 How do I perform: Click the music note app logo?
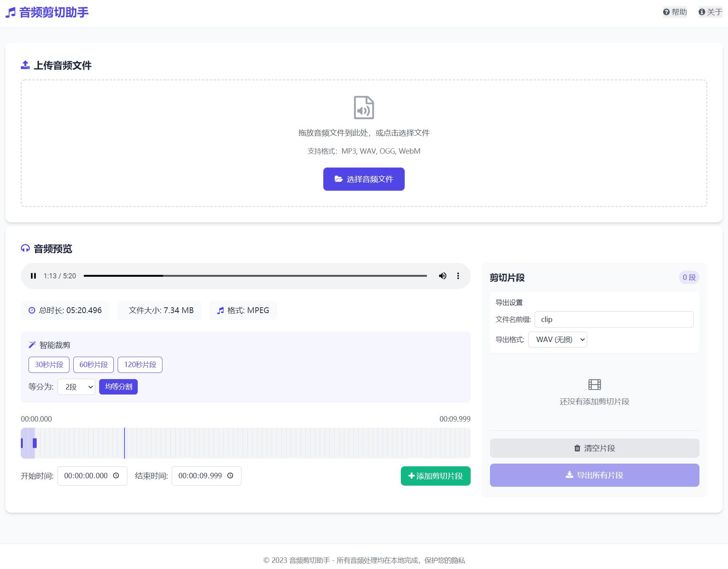tap(11, 13)
